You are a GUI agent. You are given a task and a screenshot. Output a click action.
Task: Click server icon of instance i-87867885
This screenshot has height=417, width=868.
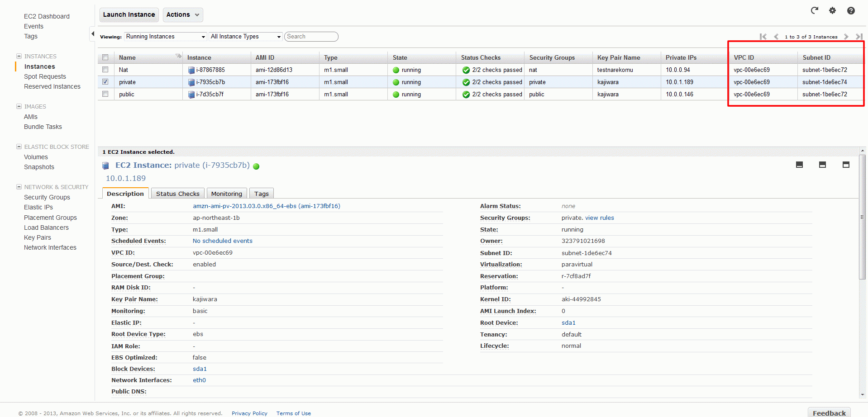[191, 70]
